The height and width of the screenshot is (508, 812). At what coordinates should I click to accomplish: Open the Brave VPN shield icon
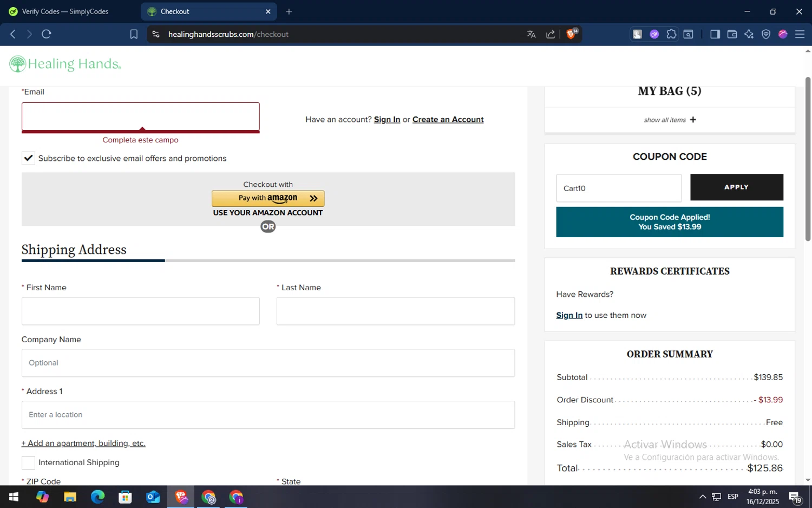[x=766, y=34]
